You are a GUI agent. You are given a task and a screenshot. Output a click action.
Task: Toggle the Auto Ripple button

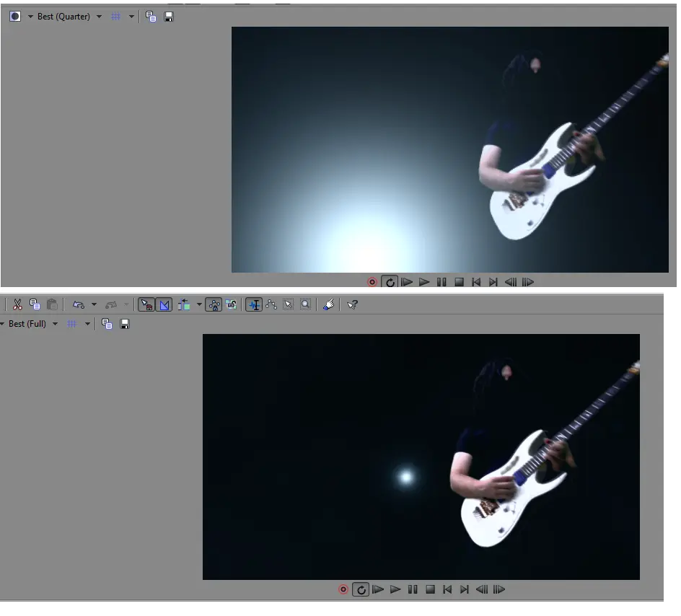184,304
